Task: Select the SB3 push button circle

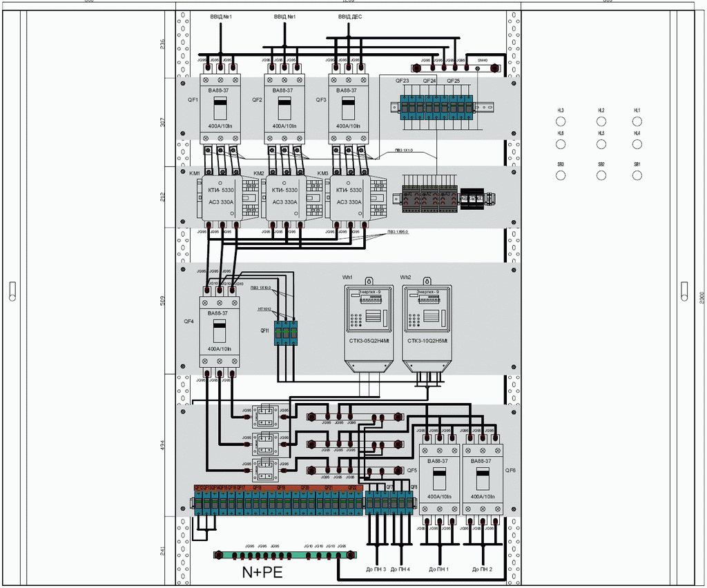Action: coord(561,176)
